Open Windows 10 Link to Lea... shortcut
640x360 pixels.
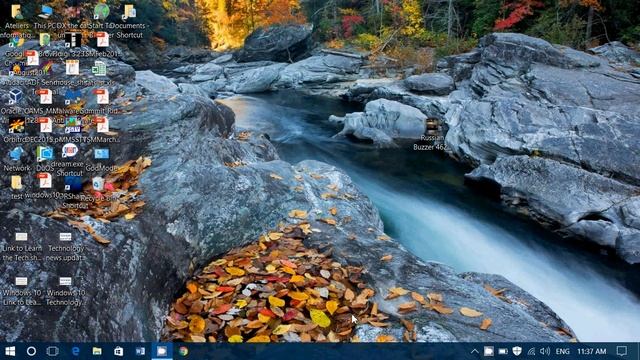click(x=21, y=281)
